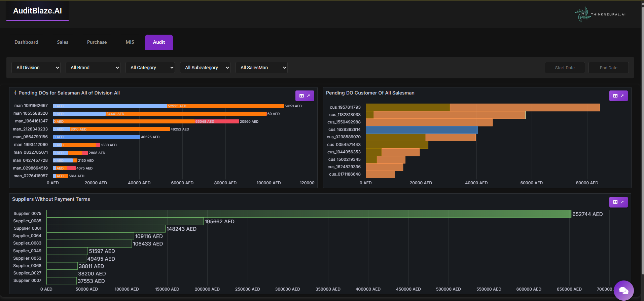644x301 pixels.
Task: Click the End Date field
Action: click(x=608, y=68)
